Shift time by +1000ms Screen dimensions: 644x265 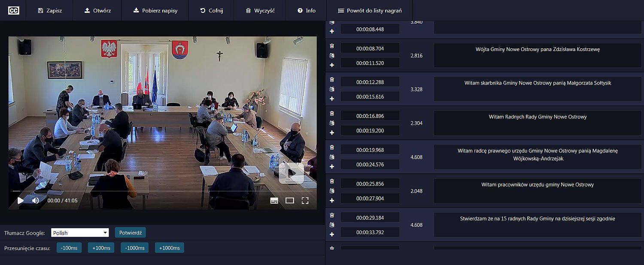(170, 248)
